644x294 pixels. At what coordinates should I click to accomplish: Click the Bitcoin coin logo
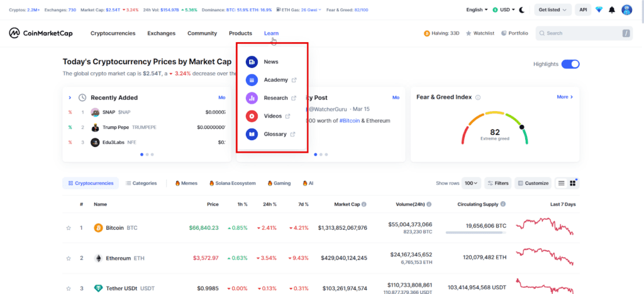click(98, 228)
